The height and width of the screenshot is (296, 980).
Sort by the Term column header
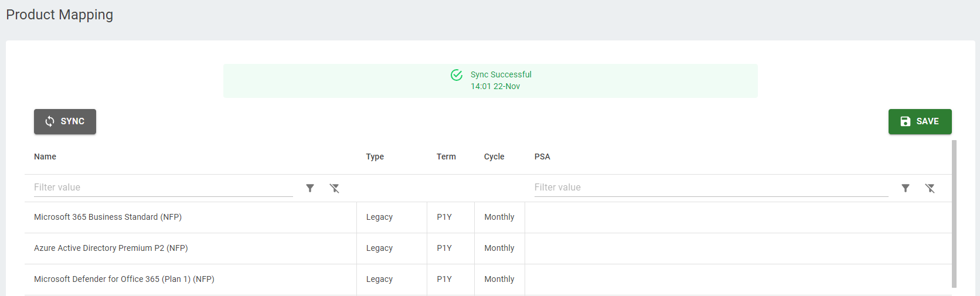(x=446, y=156)
